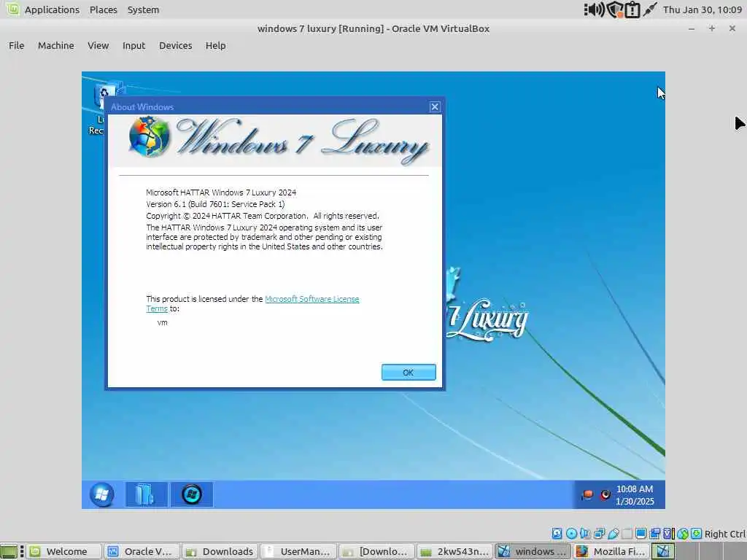
Task: Open the VirtualBox Input menu
Action: tap(133, 46)
